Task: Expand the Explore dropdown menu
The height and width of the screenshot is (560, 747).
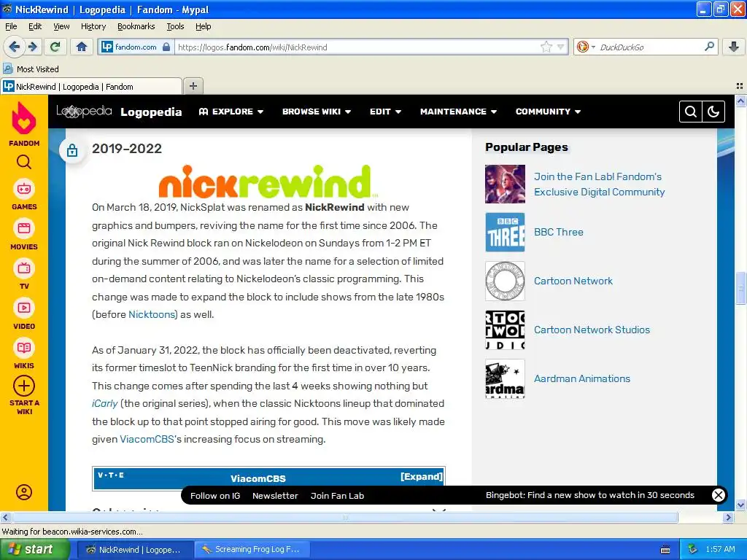Action: pos(231,112)
